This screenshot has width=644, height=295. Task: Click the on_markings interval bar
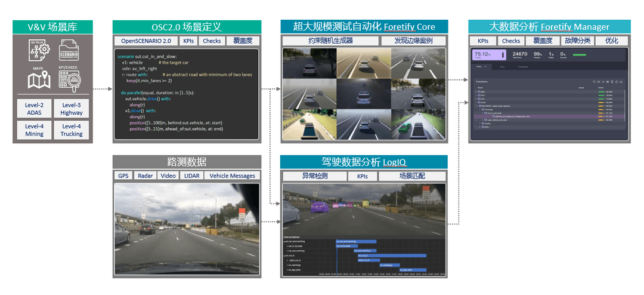390,265
